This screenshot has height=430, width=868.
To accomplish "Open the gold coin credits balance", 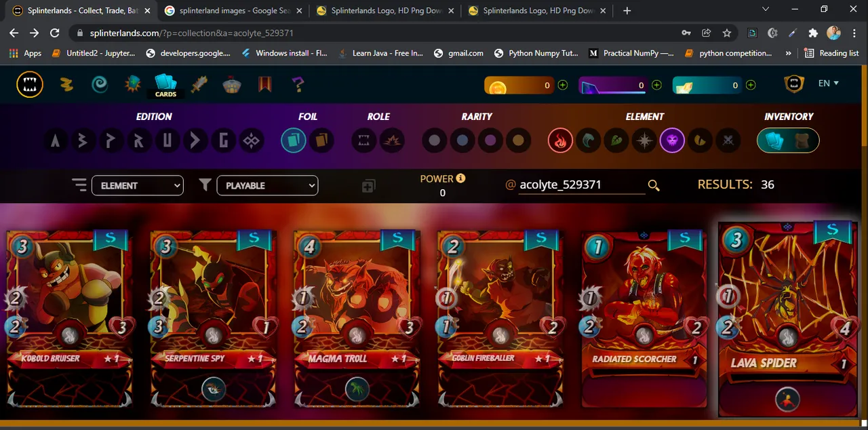I will pos(519,85).
